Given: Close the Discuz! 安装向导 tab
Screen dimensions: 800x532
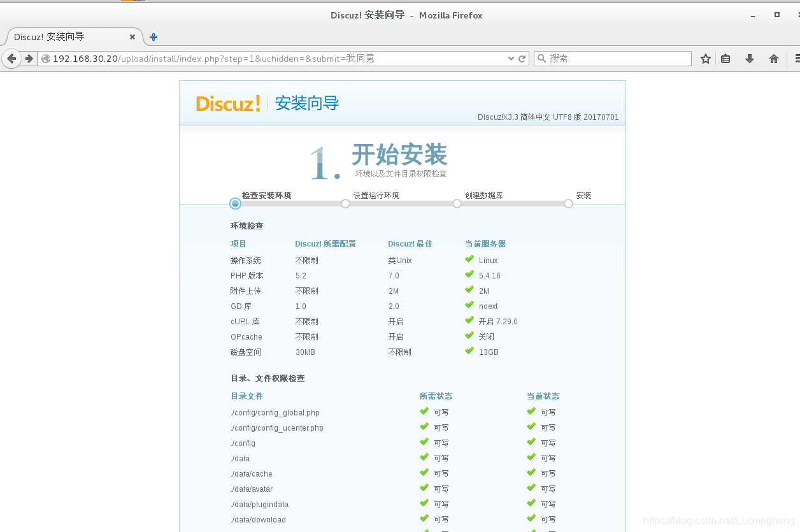Looking at the screenshot, I should (132, 37).
